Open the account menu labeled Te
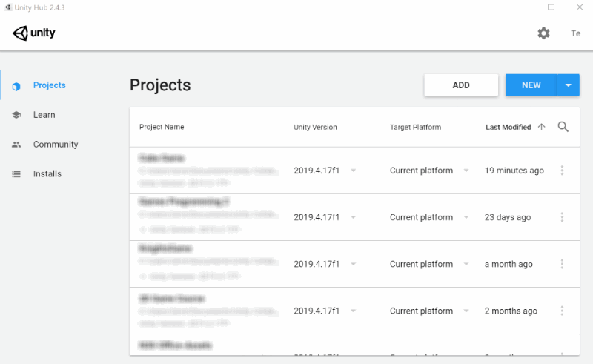 tap(576, 33)
